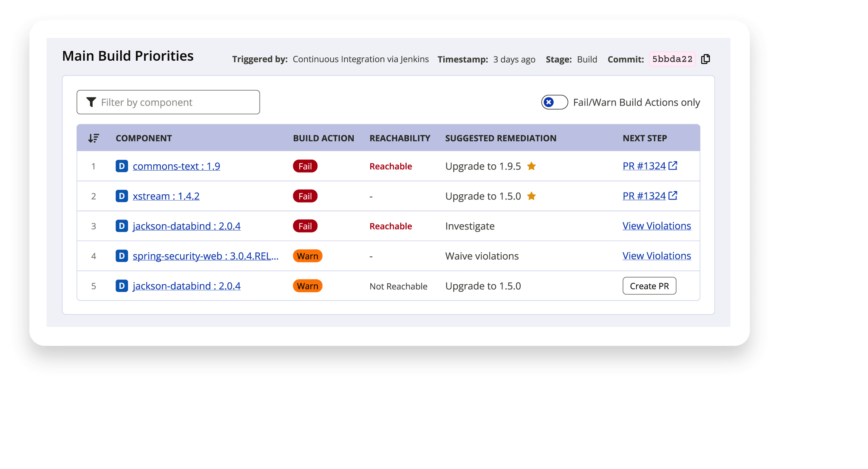Enable Fail/Warn Build Actions only toggle

[x=554, y=102]
